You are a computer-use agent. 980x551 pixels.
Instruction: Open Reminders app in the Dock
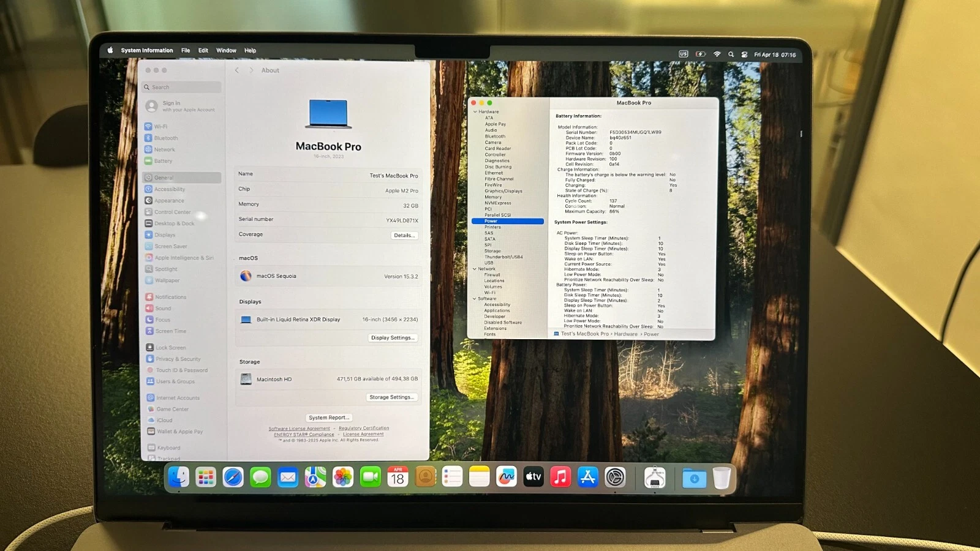(452, 477)
